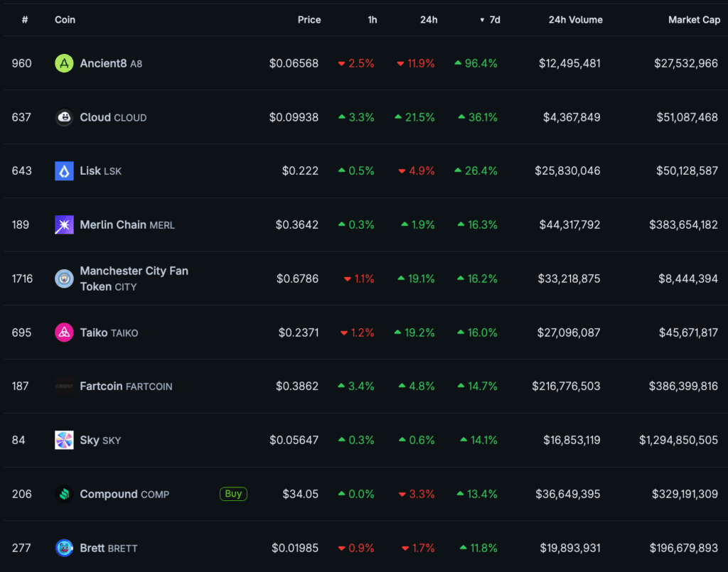Sort by the 1h change header
The height and width of the screenshot is (572, 728).
(372, 20)
